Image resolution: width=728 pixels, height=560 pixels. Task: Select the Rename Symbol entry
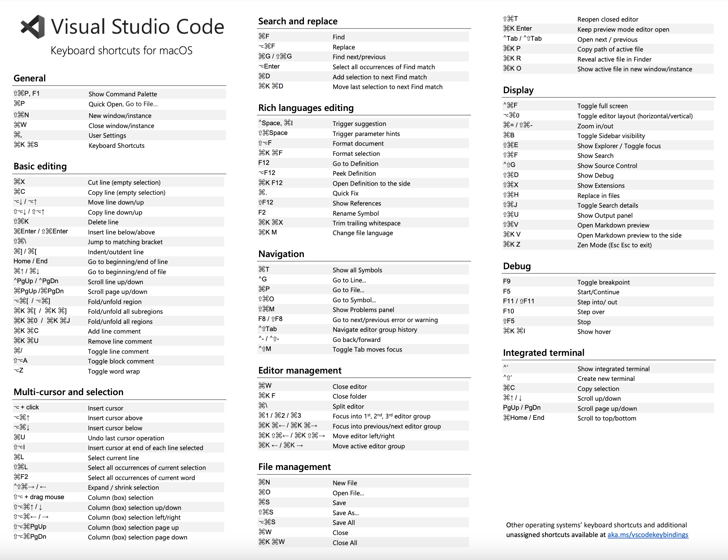(x=355, y=213)
